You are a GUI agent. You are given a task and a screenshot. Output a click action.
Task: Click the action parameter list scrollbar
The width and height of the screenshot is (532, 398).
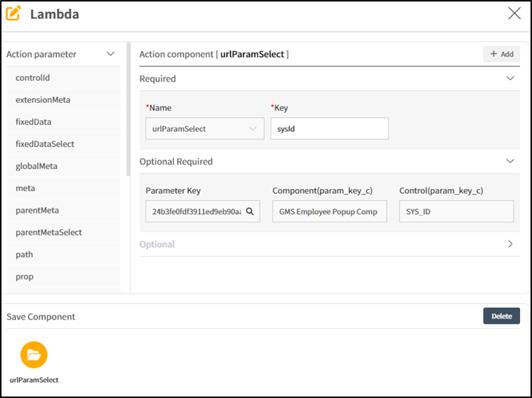pyautogui.click(x=128, y=111)
